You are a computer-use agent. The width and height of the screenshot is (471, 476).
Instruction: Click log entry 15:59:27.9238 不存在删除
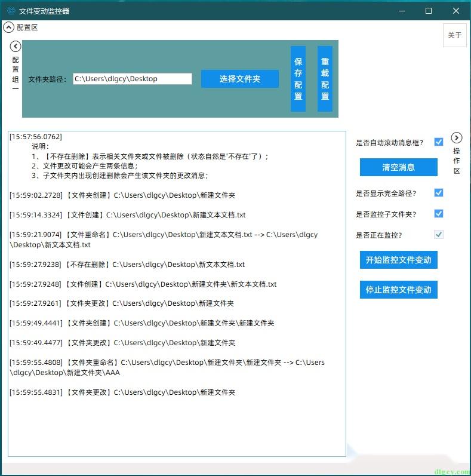tap(127, 265)
